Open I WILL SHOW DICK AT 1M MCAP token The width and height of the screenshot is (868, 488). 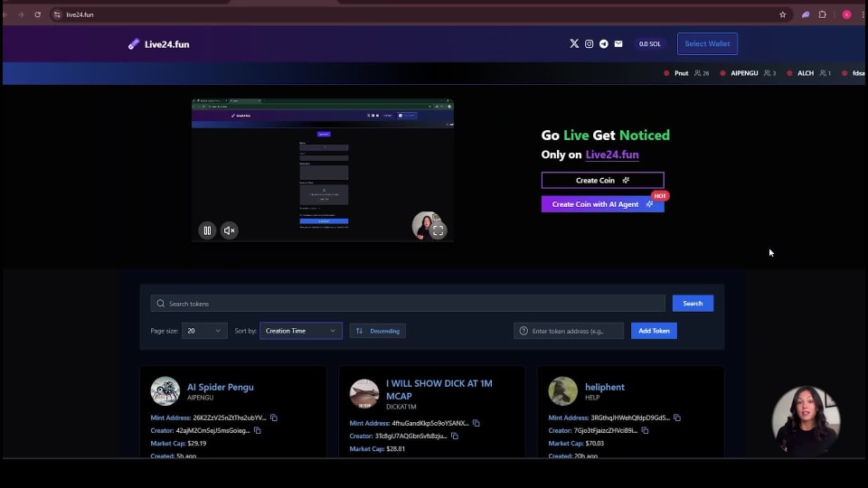coord(439,389)
